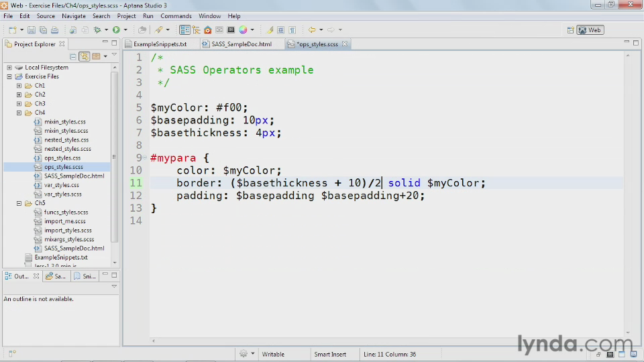Open the Themes color wheel dropdown arrow
Viewport: 644px width, 362px height.
[x=252, y=30]
